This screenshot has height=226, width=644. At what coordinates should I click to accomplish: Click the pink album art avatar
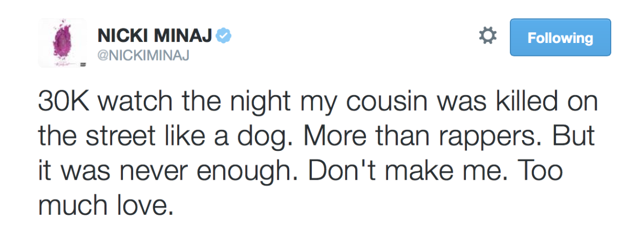tap(62, 43)
